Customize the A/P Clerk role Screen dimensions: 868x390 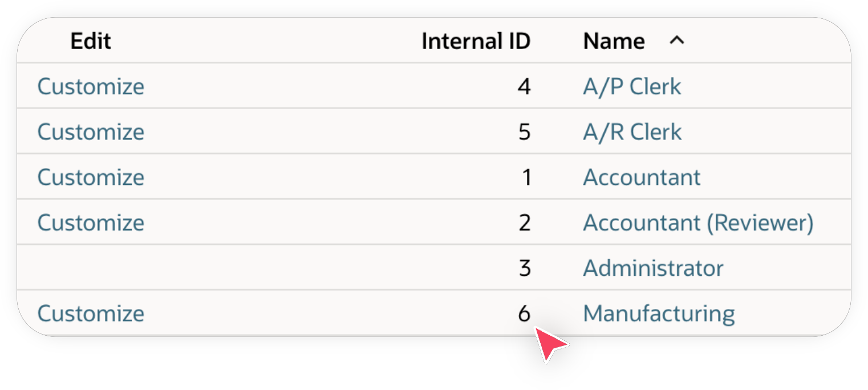click(x=91, y=86)
